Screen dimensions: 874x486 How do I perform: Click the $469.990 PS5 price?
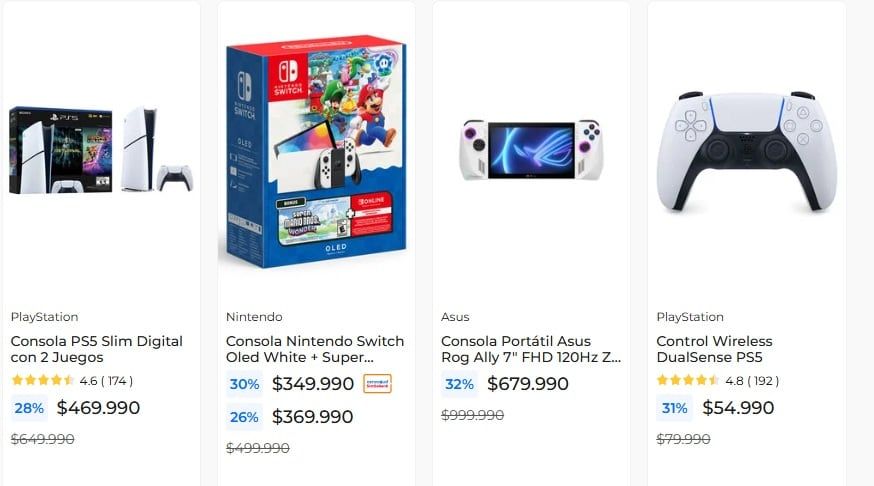point(98,408)
